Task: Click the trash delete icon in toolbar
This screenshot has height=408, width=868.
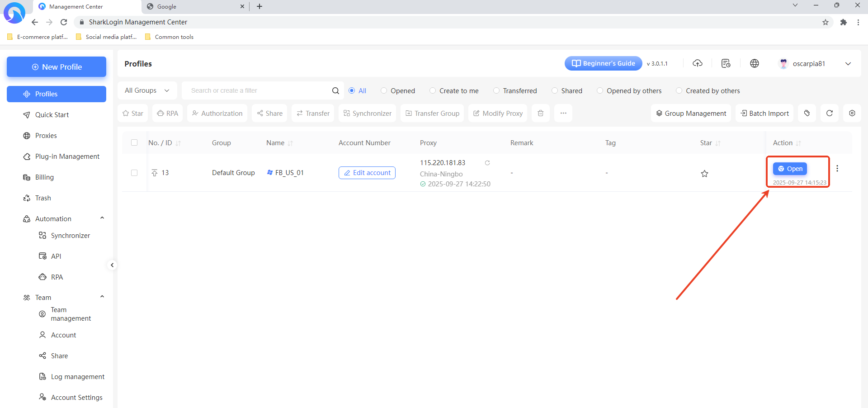Action: click(x=541, y=113)
